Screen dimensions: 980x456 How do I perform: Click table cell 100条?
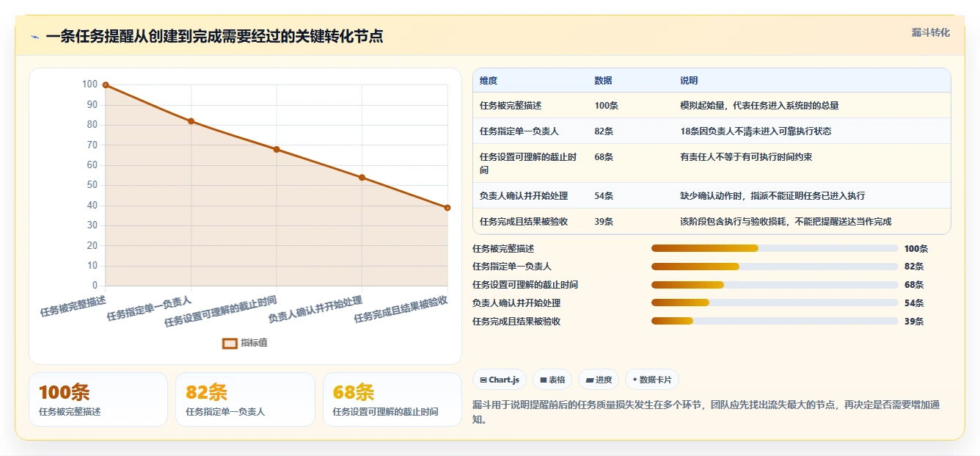pos(606,106)
